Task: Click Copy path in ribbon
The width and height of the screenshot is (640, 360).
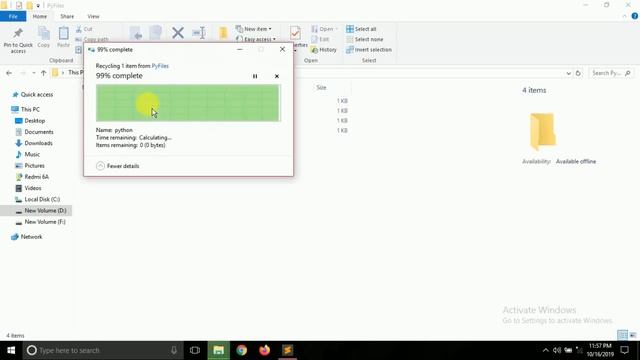Action: (x=92, y=39)
